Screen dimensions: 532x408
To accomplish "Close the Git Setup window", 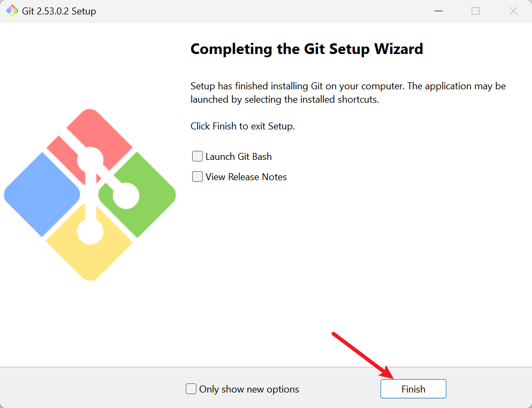I will pos(513,11).
